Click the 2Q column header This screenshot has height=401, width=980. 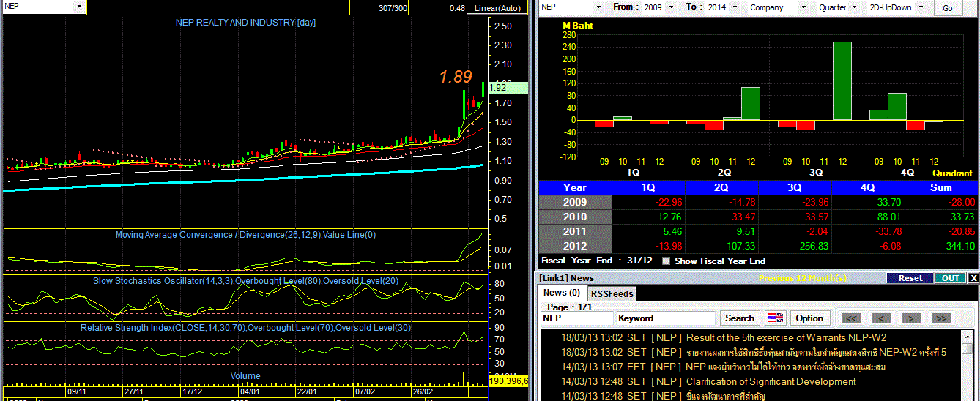[721, 187]
